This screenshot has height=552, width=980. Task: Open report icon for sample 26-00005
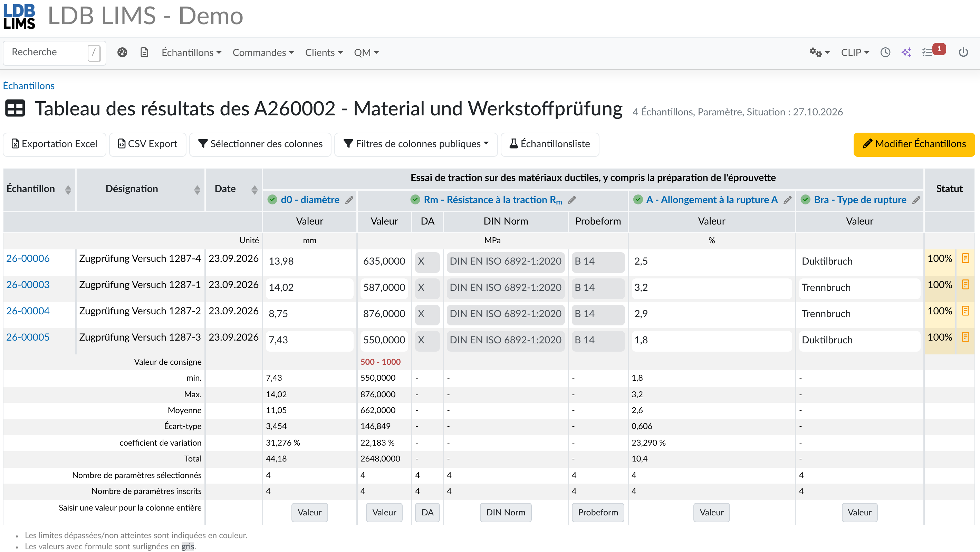(965, 337)
